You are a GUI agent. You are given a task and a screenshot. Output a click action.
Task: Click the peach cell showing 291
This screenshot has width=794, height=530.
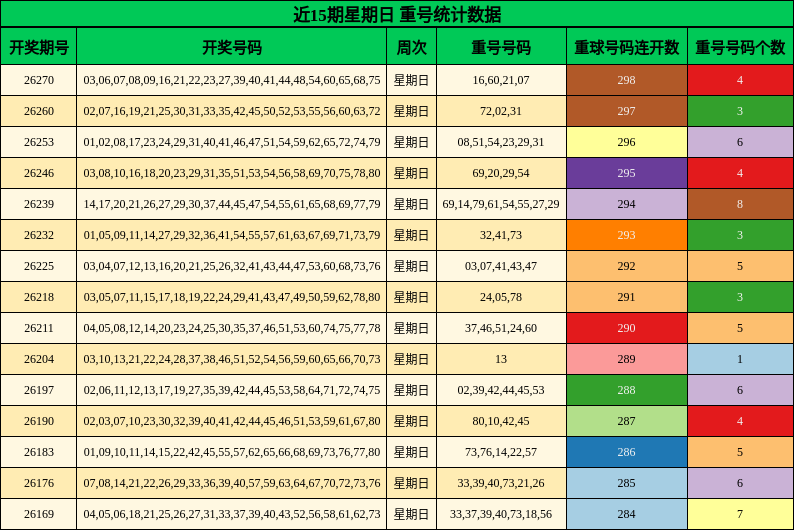click(626, 297)
